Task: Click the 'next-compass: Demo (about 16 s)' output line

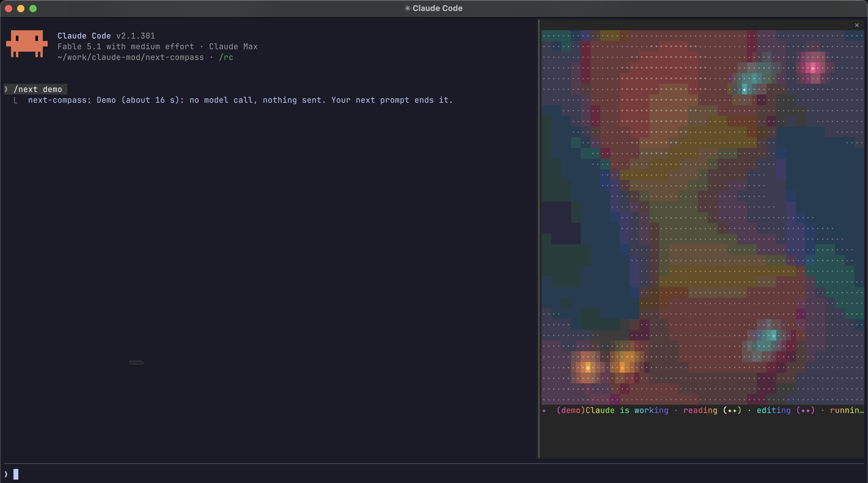Action: tap(241, 100)
